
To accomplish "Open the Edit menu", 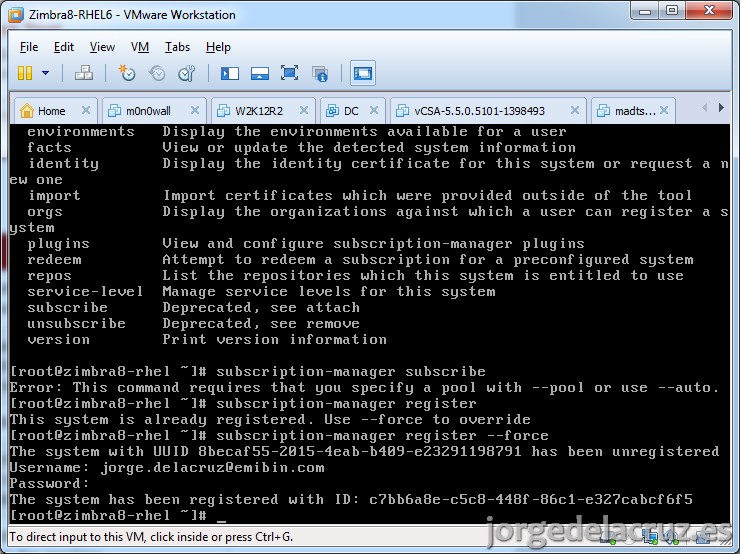I will (x=64, y=47).
